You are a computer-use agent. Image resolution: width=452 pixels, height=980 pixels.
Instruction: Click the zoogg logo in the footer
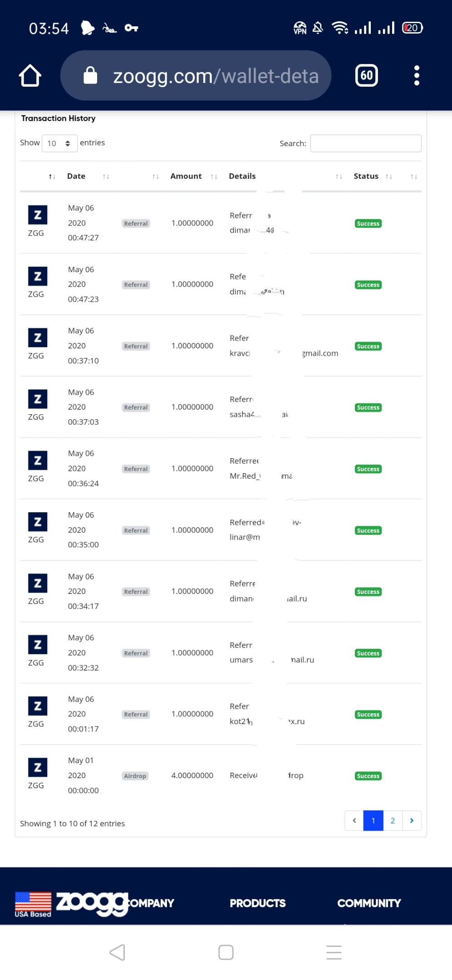point(92,903)
